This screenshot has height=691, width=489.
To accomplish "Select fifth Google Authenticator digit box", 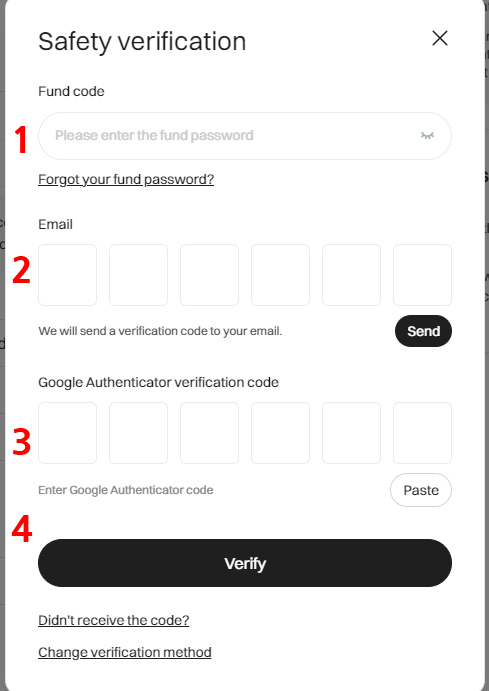I will [351, 433].
